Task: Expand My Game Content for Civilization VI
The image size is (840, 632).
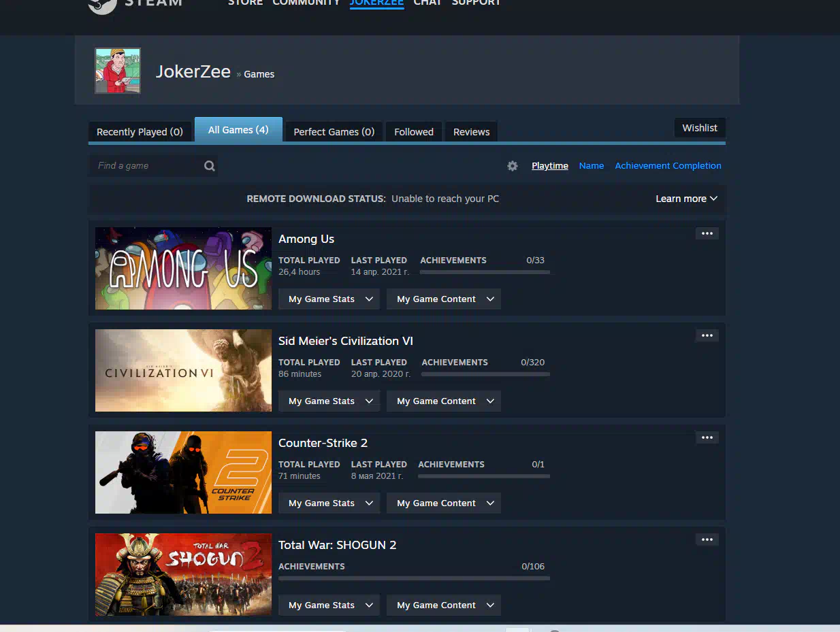Action: (443, 401)
